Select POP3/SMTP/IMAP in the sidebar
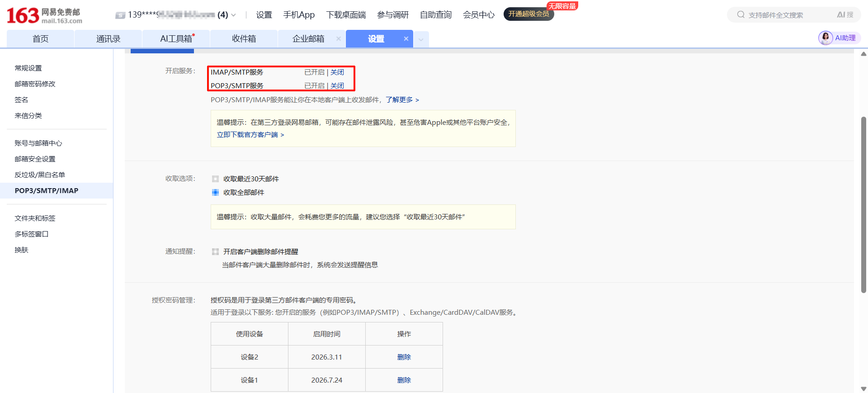Viewport: 868px width, 393px height. coord(57,190)
